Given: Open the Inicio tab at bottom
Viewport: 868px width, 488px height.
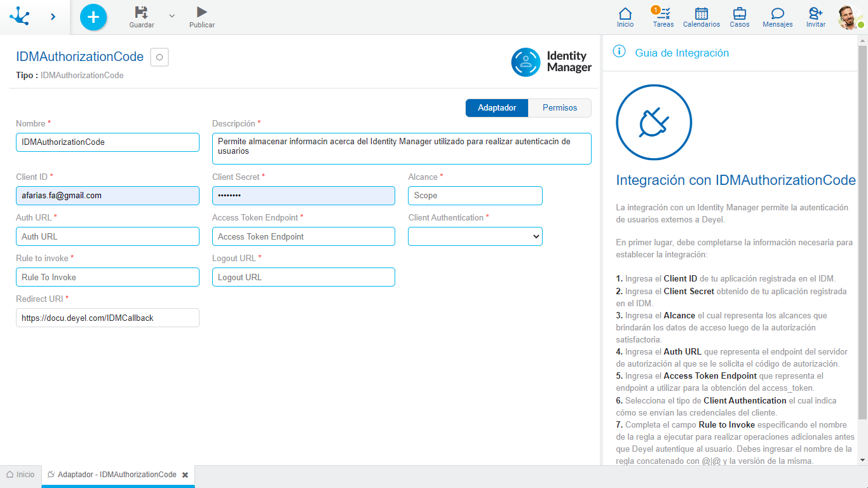Looking at the screenshot, I should pyautogui.click(x=20, y=475).
